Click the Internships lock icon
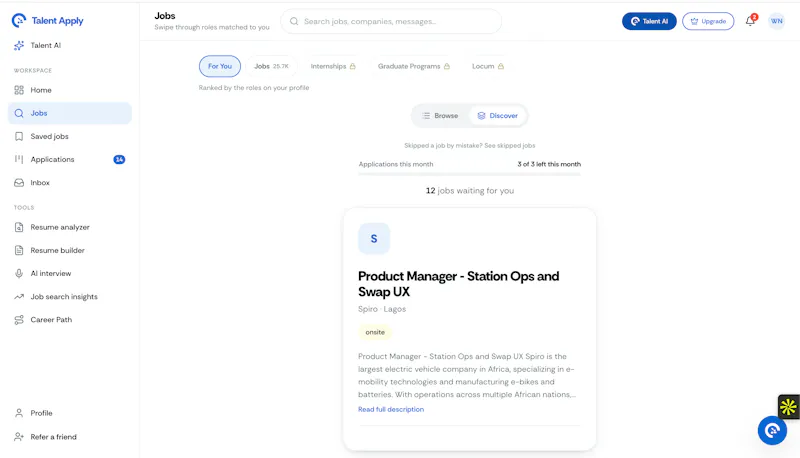Screen dimensions: 800x458 (x=353, y=66)
